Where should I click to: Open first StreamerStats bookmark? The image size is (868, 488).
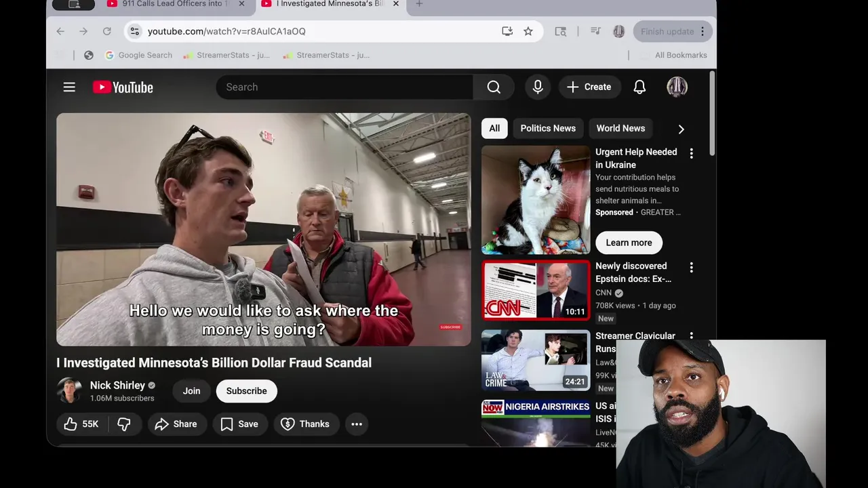226,55
